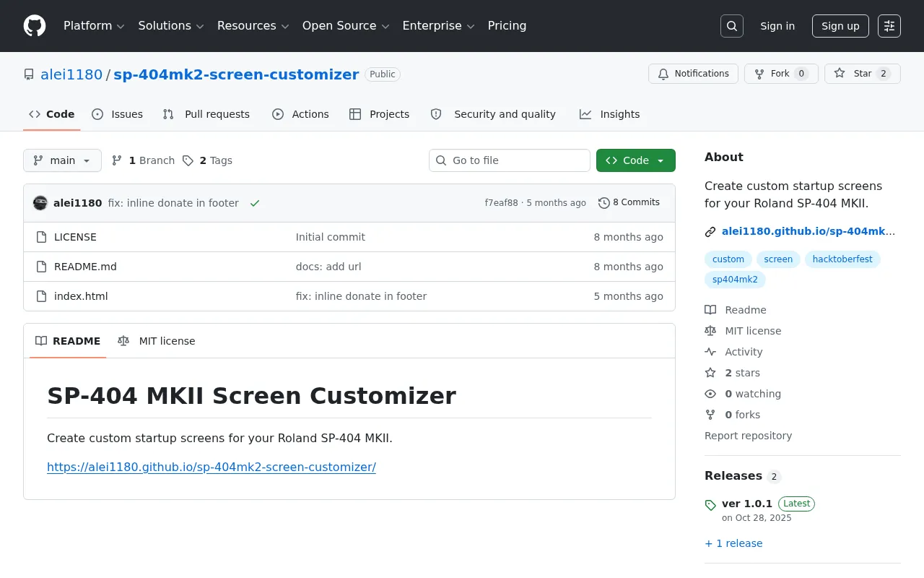Open the green Code dropdown button
This screenshot has height=578, width=924.
(x=636, y=160)
